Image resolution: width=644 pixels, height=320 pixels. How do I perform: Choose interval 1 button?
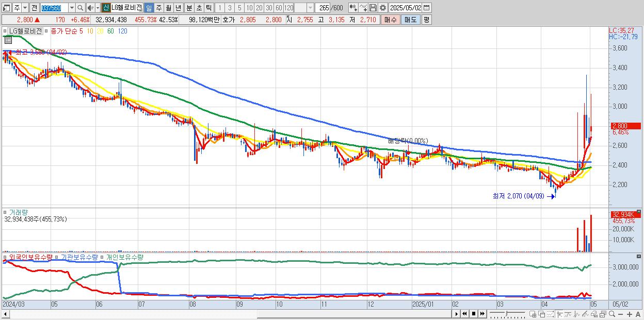pyautogui.click(x=219, y=8)
